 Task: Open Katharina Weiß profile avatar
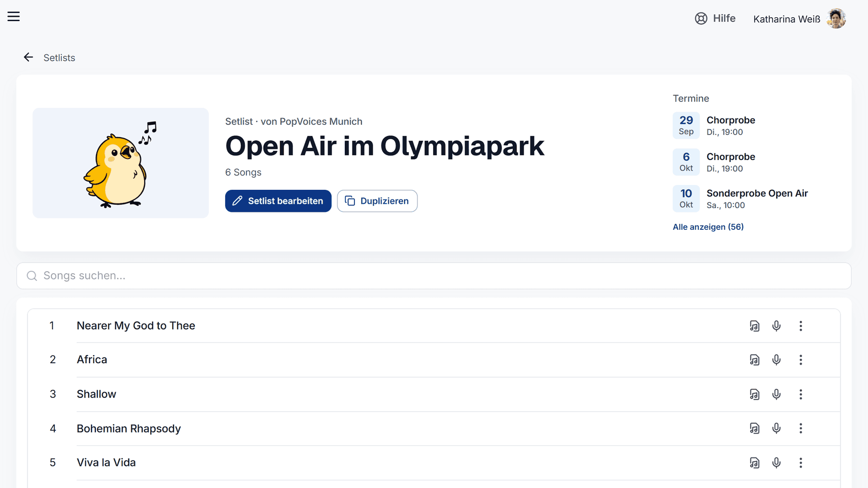[x=836, y=19]
